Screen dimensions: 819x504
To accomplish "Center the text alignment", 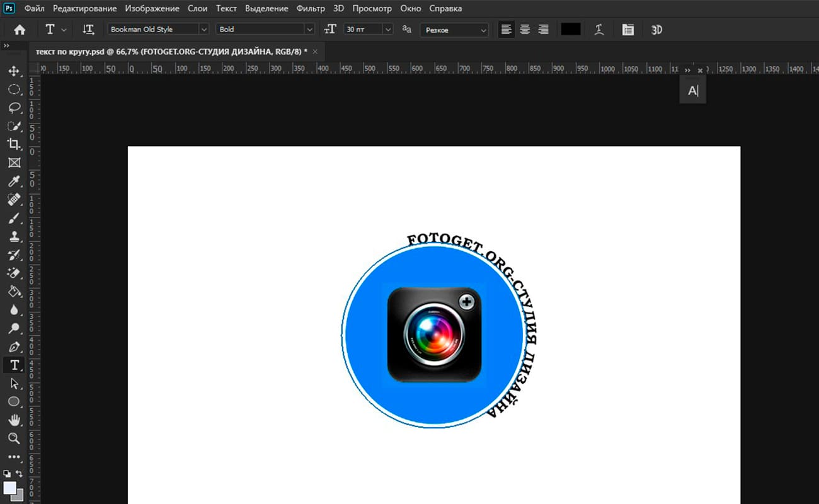I will click(x=525, y=30).
